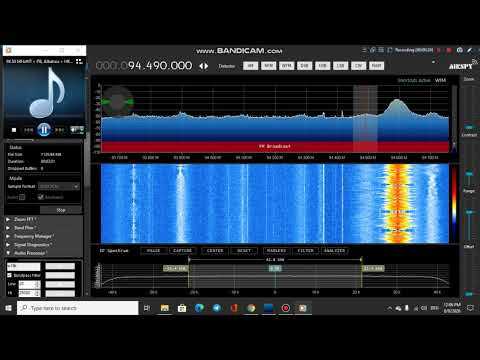Select the WFM detector mode

coord(287,66)
